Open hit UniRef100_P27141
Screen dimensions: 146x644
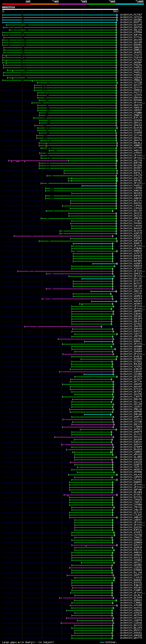[131, 37]
